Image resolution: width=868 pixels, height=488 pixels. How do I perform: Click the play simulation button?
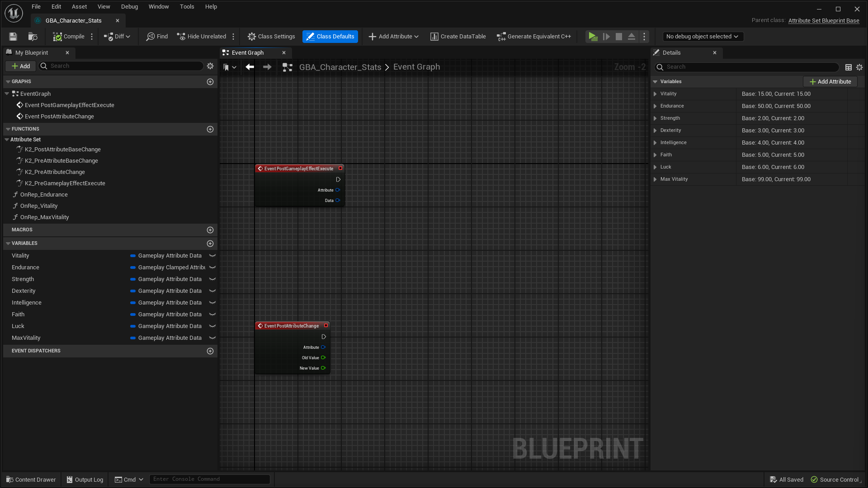pyautogui.click(x=593, y=36)
